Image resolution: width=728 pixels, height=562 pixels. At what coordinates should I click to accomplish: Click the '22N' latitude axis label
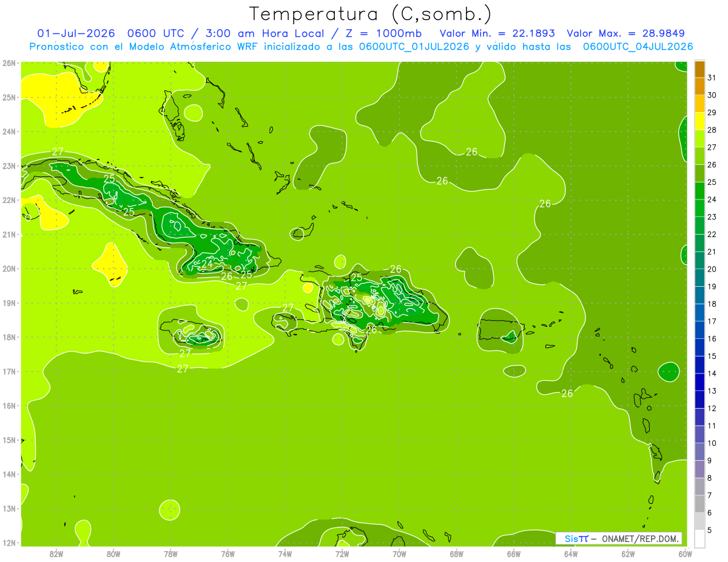[9, 200]
